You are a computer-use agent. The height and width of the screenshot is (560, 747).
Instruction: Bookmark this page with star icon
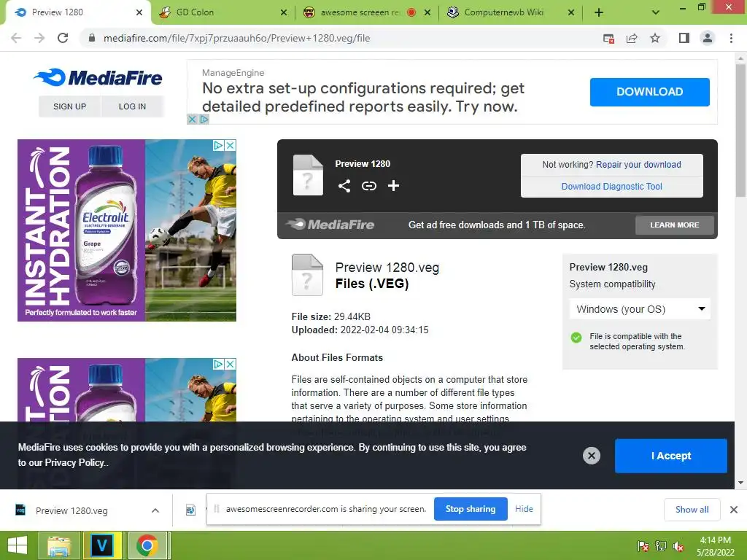click(x=655, y=38)
